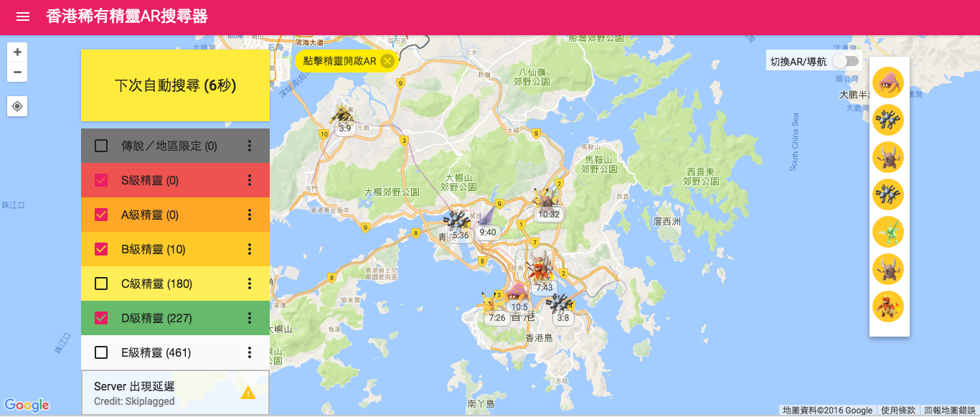980x417 pixels.
Task: Open more options for 傳說/地區限定 row
Action: 250,146
